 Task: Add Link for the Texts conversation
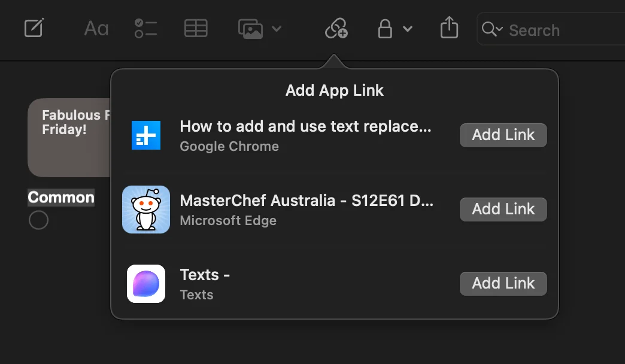click(x=503, y=284)
